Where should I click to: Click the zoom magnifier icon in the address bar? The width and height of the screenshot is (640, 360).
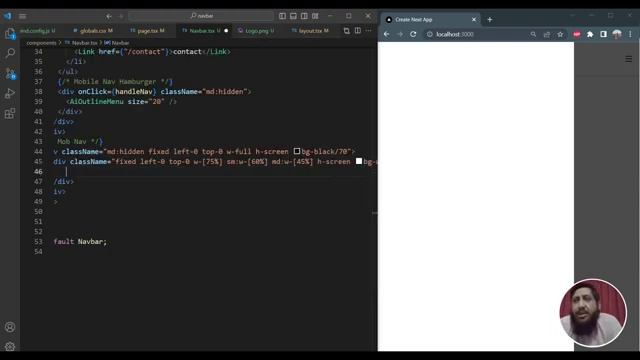(533, 34)
